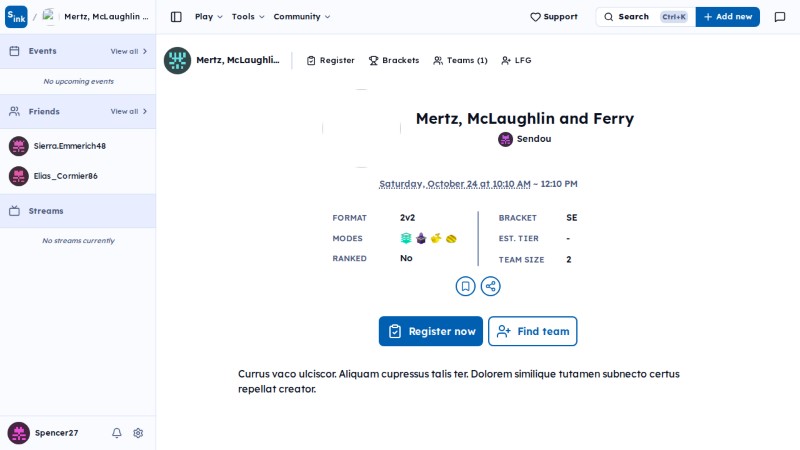
Task: View all Events link
Action: 129,51
